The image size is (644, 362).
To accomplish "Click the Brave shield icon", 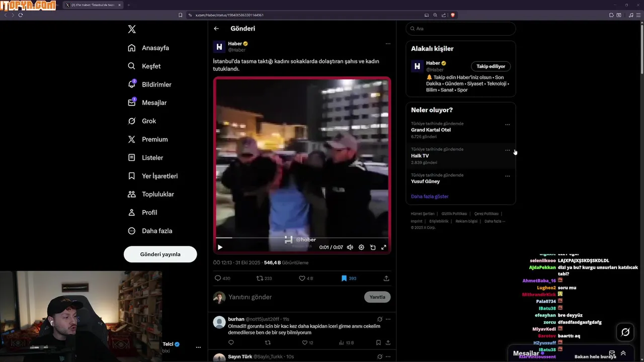I will pos(453,15).
